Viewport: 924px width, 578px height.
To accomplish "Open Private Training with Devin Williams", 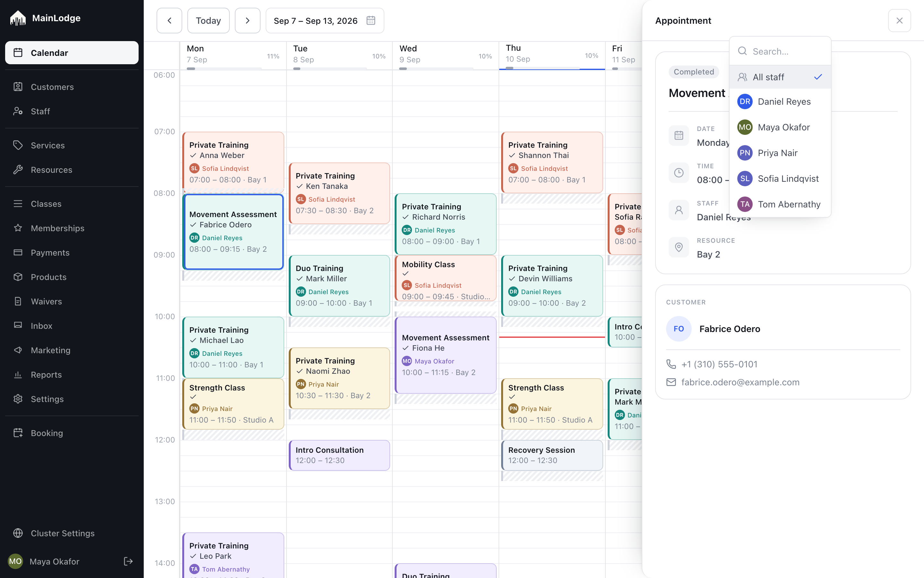I will (x=552, y=285).
